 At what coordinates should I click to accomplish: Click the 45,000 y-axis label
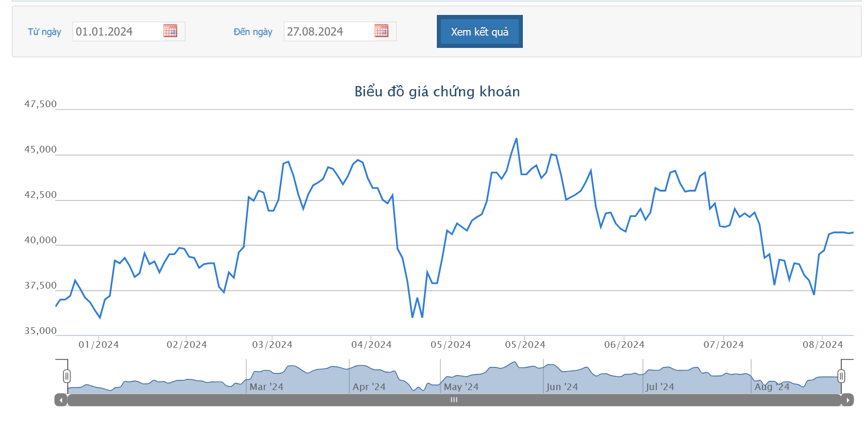pos(41,149)
